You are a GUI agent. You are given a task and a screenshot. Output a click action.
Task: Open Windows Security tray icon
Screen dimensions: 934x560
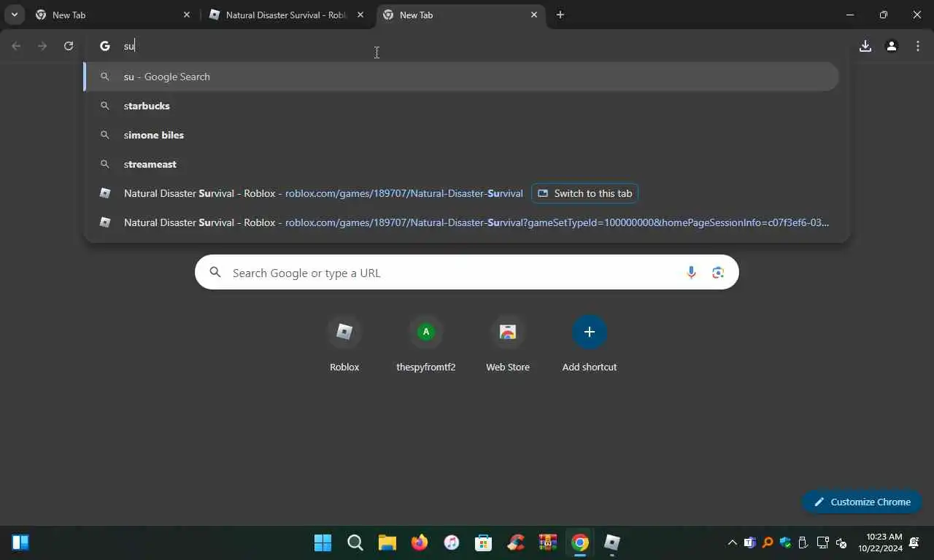(786, 542)
